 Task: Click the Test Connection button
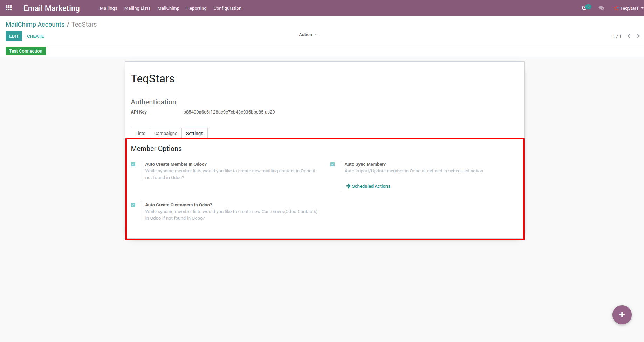[26, 51]
